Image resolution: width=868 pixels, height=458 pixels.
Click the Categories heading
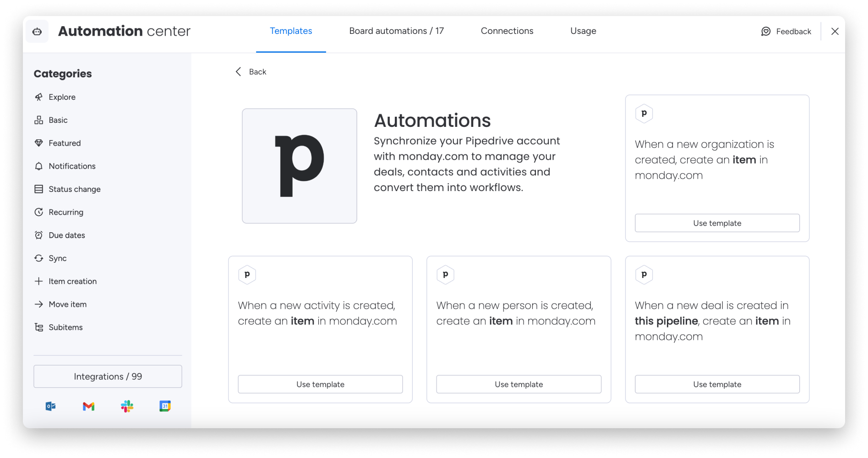click(63, 74)
